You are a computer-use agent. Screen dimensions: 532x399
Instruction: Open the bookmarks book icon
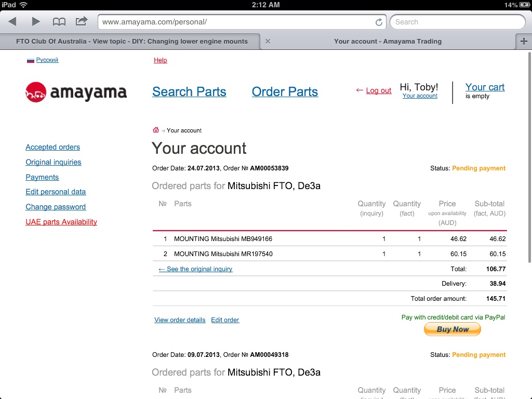(59, 22)
